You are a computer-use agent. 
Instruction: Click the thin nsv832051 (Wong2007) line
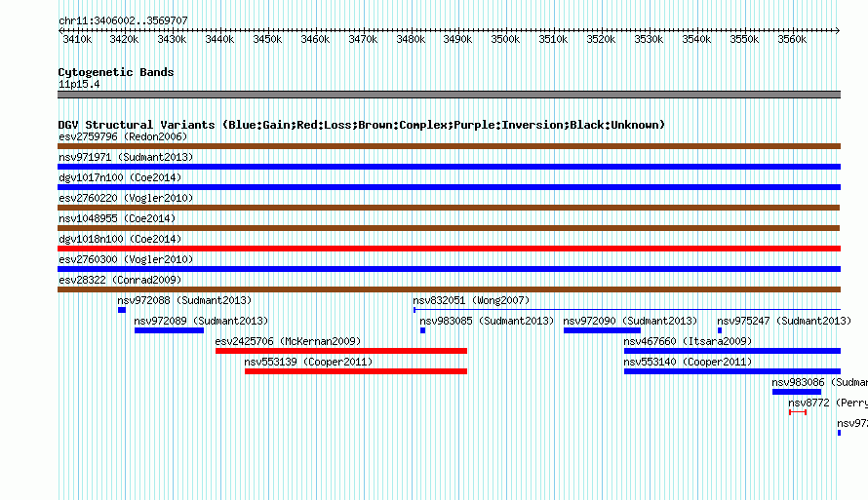(x=627, y=310)
